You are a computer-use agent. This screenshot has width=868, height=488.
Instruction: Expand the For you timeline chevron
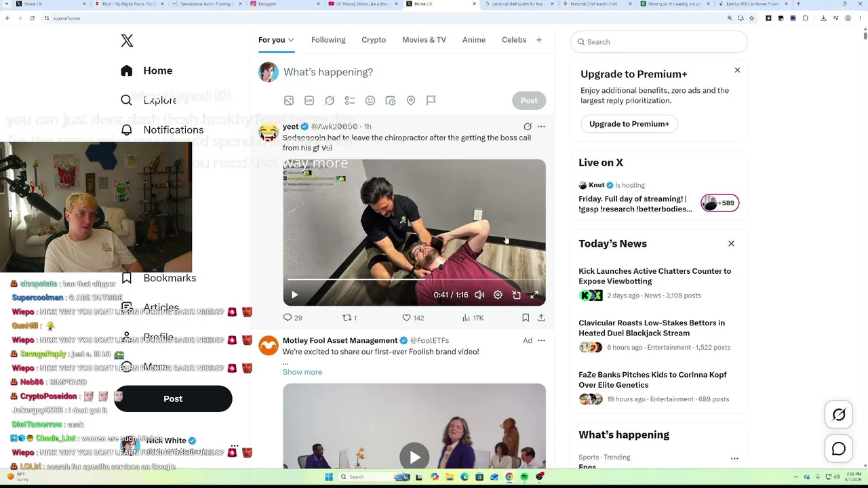pos(291,40)
